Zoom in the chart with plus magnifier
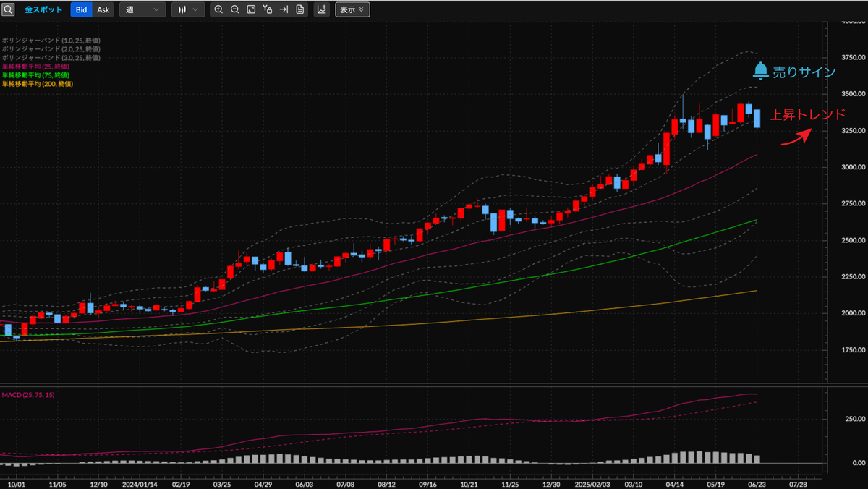 click(218, 9)
